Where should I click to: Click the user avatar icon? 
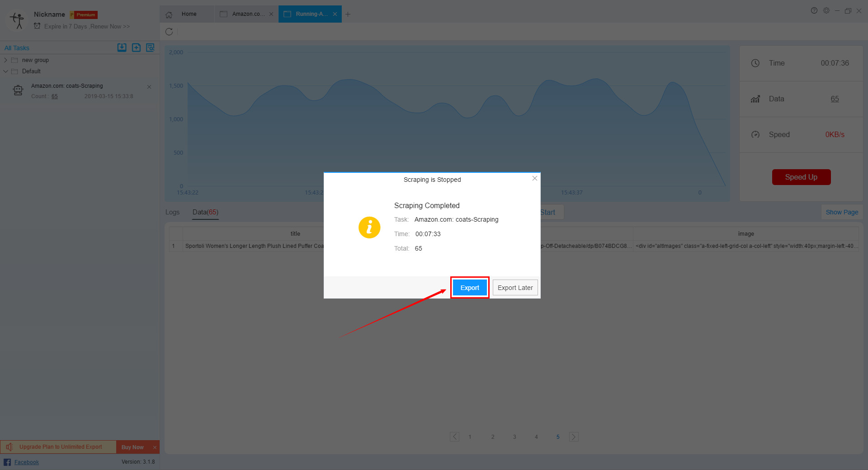tap(18, 20)
